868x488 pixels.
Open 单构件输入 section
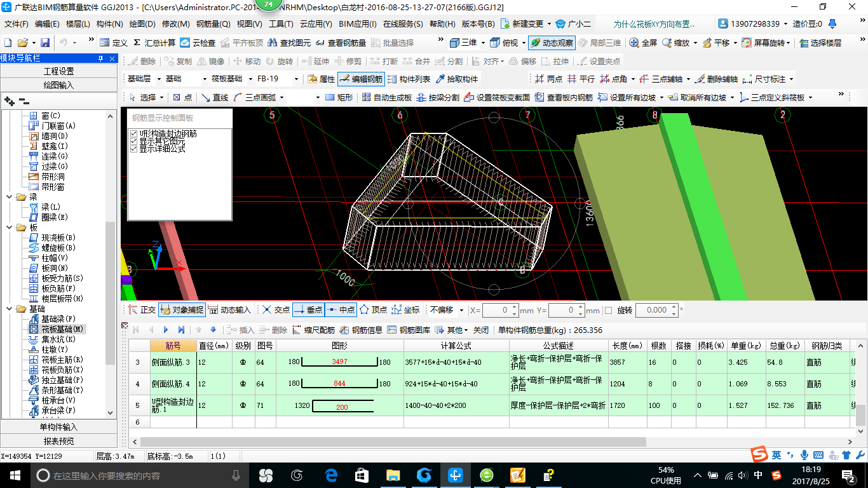point(58,427)
